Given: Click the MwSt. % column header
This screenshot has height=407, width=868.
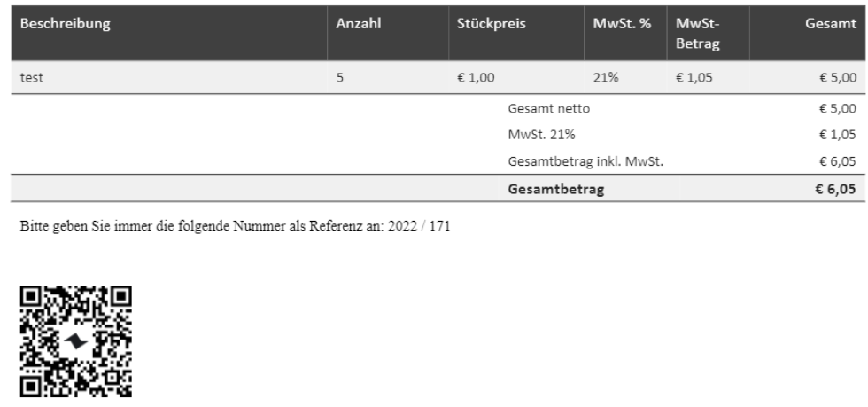Looking at the screenshot, I should tap(622, 24).
